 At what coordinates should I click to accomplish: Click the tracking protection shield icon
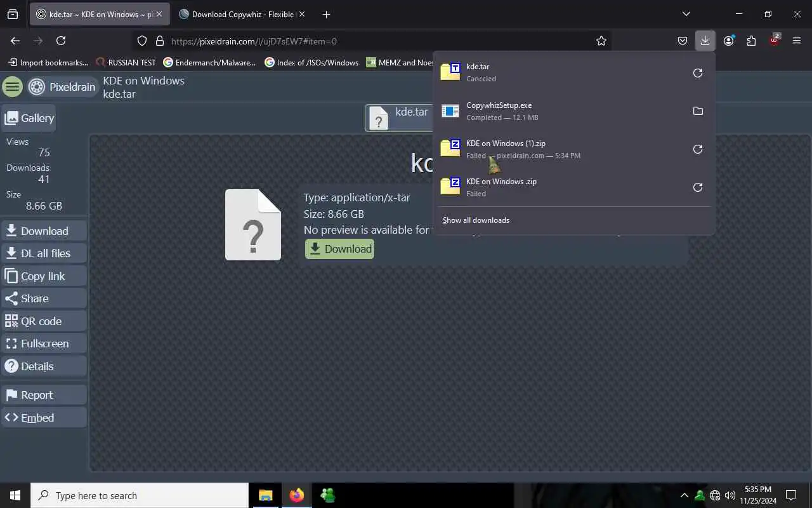click(142, 41)
